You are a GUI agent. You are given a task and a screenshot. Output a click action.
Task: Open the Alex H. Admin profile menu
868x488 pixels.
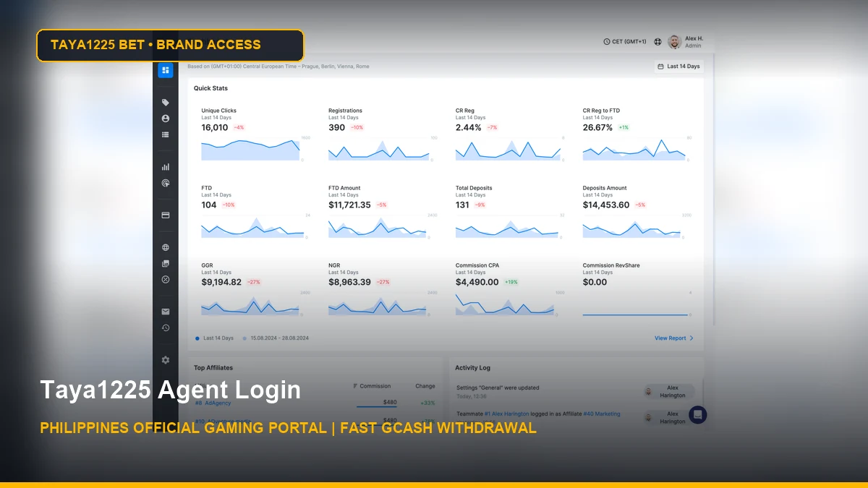pyautogui.click(x=686, y=42)
